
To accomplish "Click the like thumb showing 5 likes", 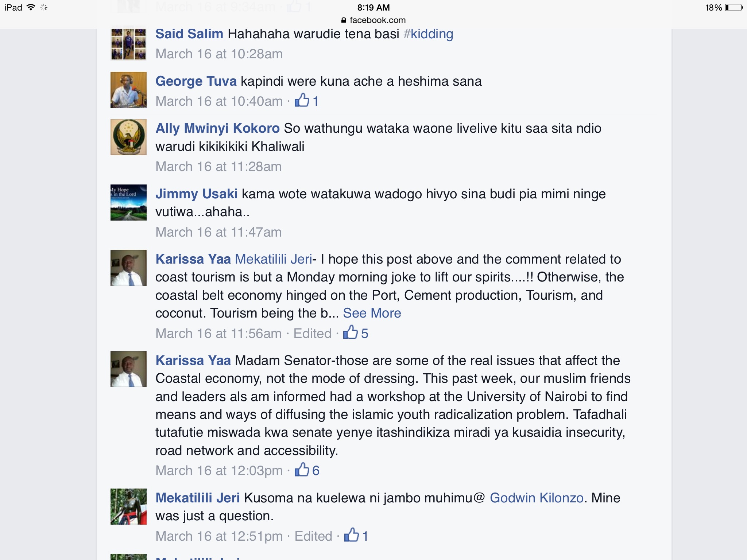I will [x=351, y=332].
